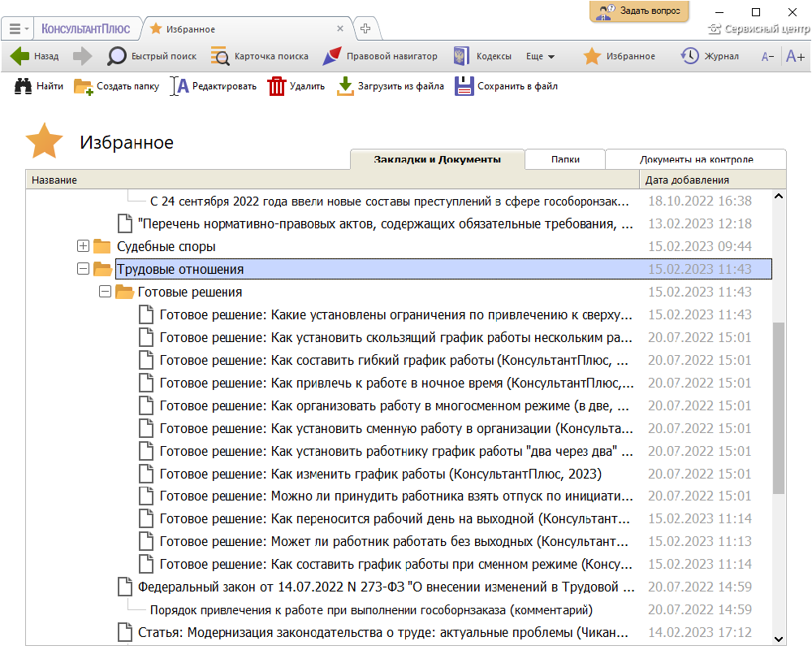Viewport: 812px width, 650px height.
Task: Open Перечень нормативно-правовых актов document
Action: coord(385,224)
